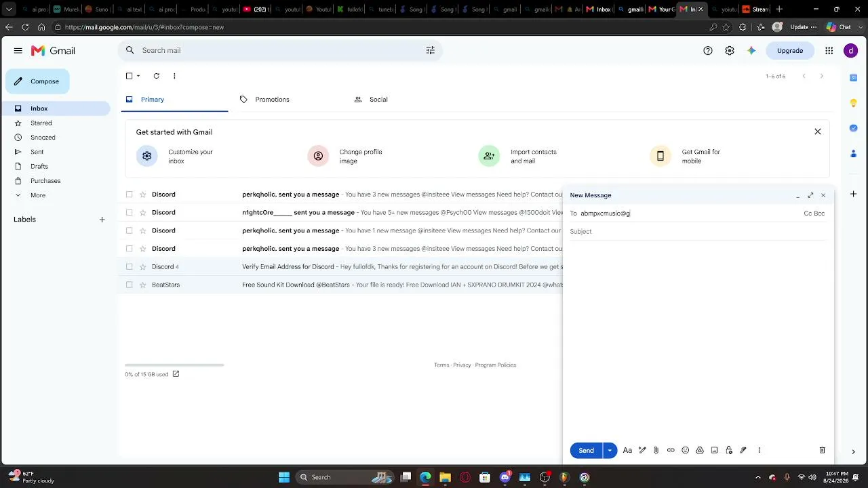Switch to the Primary tab
This screenshot has height=488, width=868.
(176, 100)
